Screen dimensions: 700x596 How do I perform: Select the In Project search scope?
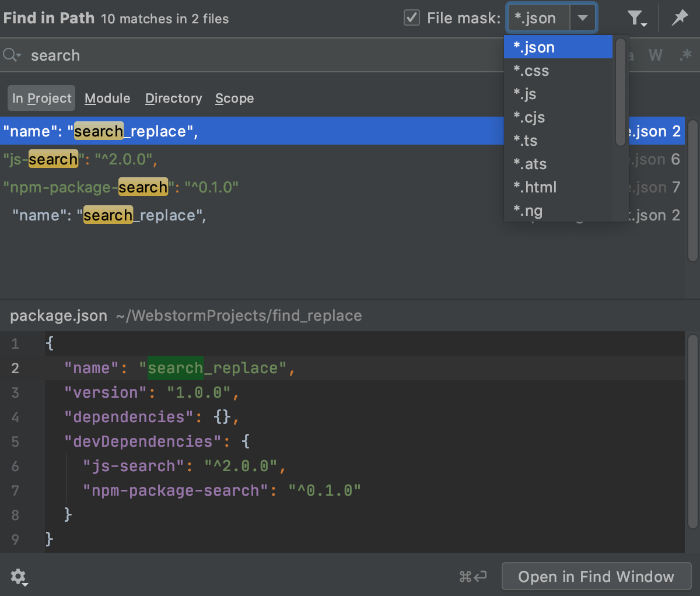41,98
